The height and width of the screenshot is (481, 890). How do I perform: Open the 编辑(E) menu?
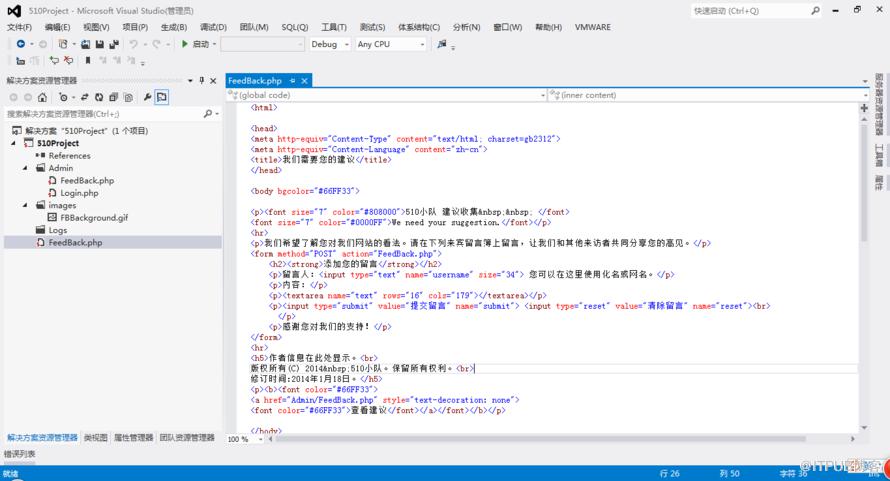57,27
